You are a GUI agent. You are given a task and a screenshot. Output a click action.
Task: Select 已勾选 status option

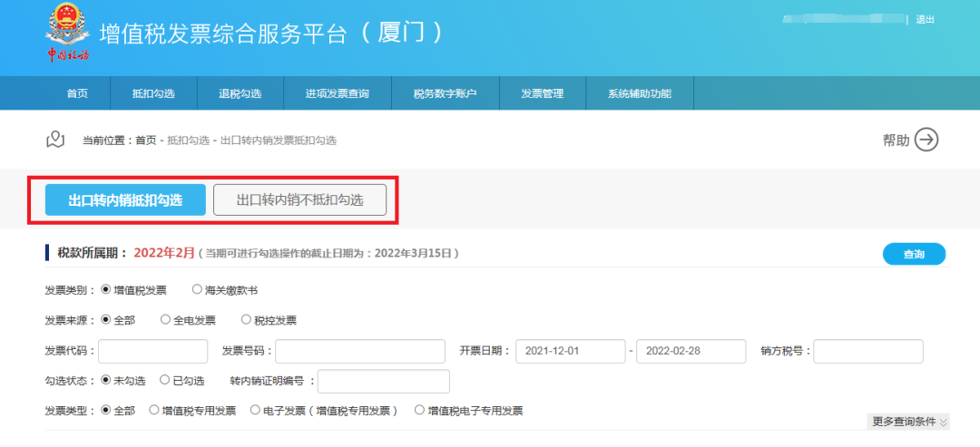click(x=165, y=381)
